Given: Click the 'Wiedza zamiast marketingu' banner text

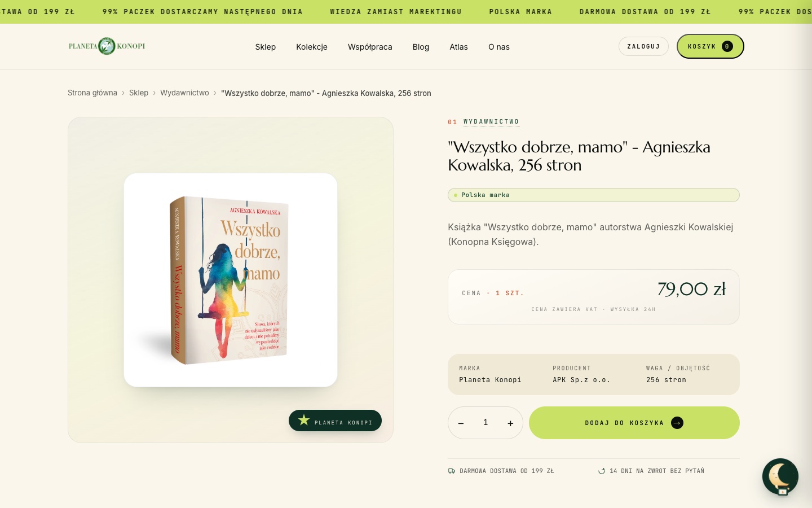Looking at the screenshot, I should [396, 11].
